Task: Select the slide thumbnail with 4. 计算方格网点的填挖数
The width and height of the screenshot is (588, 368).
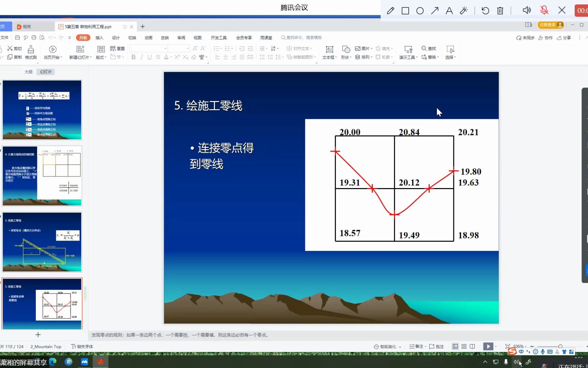Action: pyautogui.click(x=42, y=176)
